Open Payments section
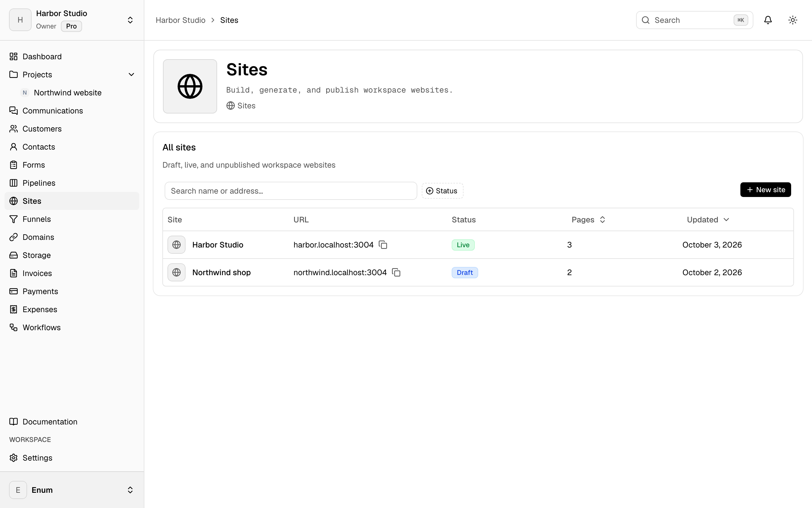The image size is (812, 508). (x=72, y=291)
